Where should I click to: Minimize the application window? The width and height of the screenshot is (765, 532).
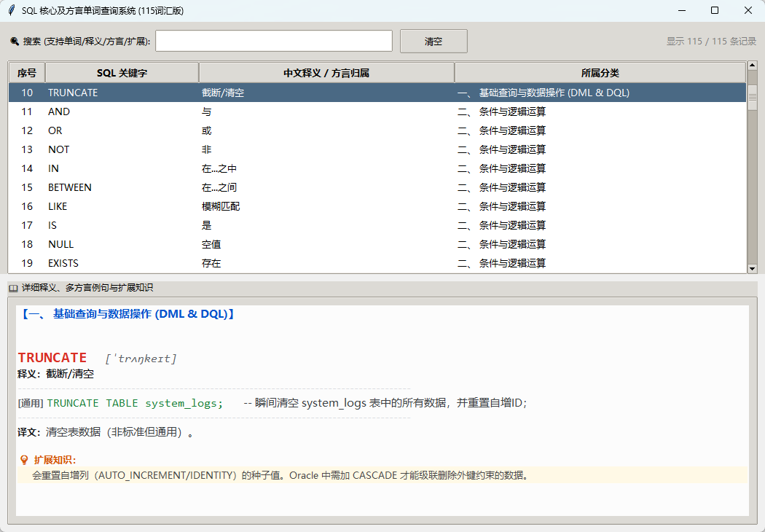pos(682,10)
